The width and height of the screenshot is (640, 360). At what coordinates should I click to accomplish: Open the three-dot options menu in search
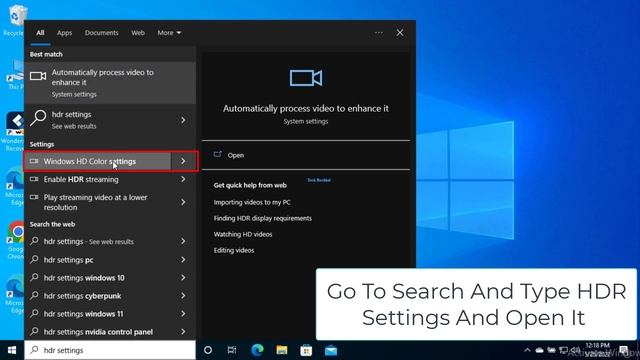coord(379,33)
